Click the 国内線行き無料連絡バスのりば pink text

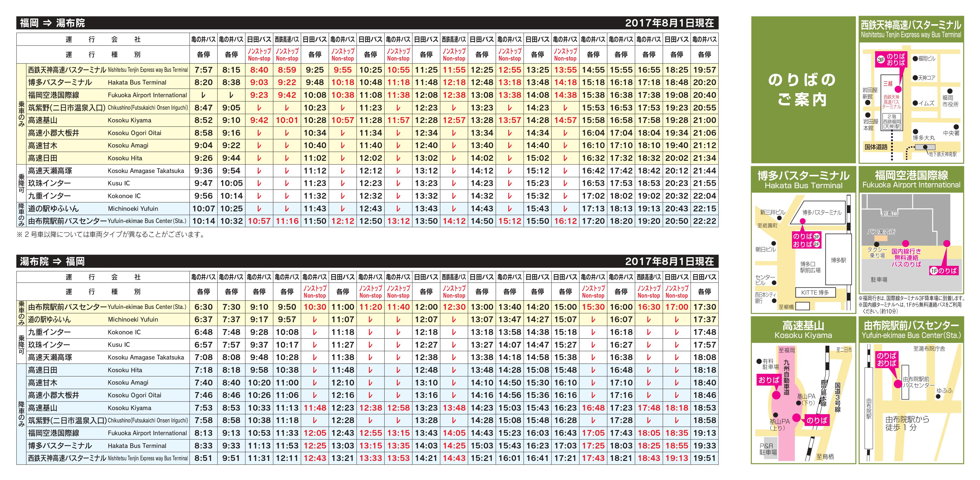(906, 258)
